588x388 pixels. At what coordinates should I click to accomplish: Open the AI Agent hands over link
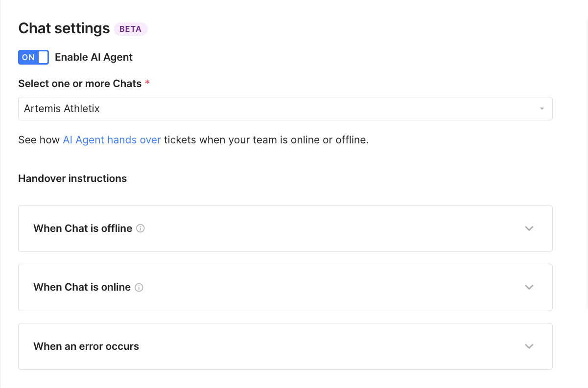pos(112,140)
